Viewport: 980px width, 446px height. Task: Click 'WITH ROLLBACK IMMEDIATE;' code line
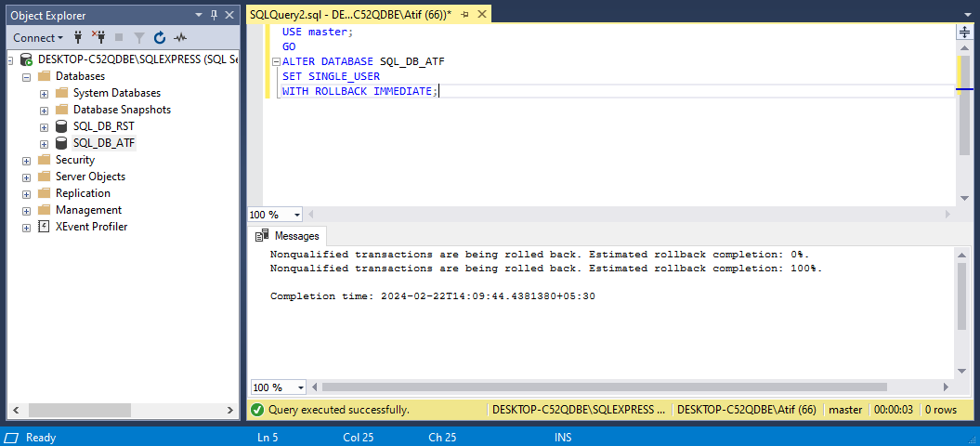click(x=359, y=92)
